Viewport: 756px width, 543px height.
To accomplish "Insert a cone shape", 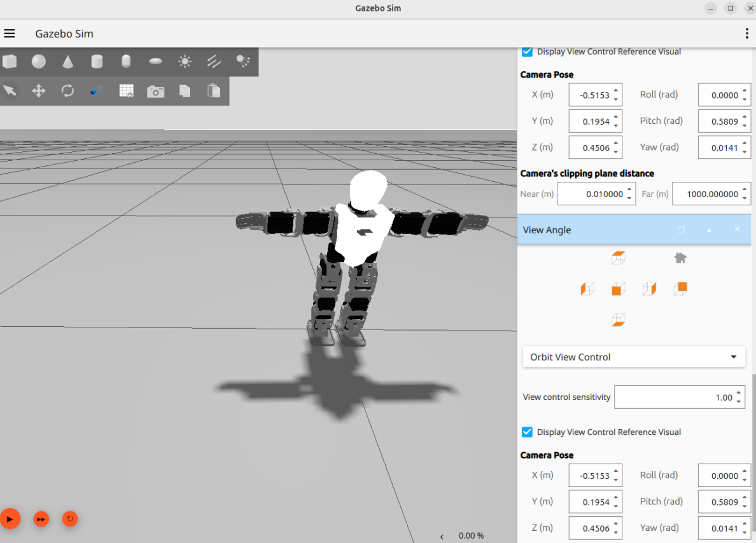I will click(67, 62).
